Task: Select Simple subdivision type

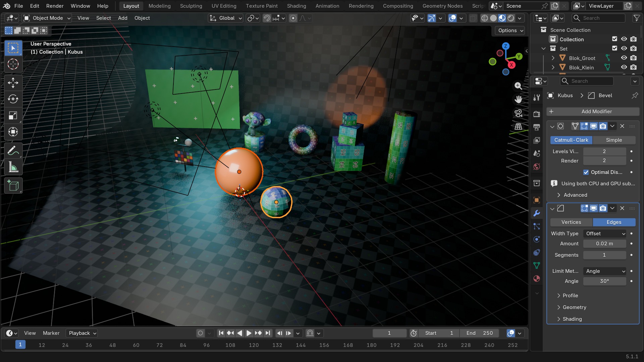Action: tap(614, 140)
